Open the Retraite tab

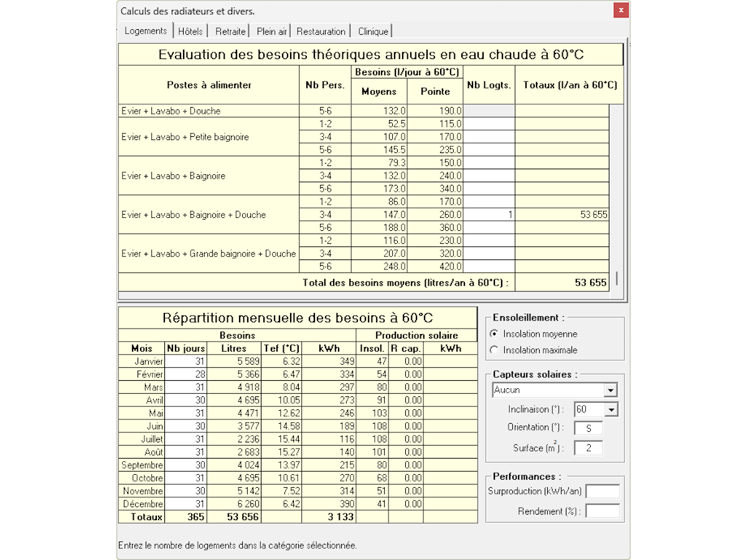point(230,31)
